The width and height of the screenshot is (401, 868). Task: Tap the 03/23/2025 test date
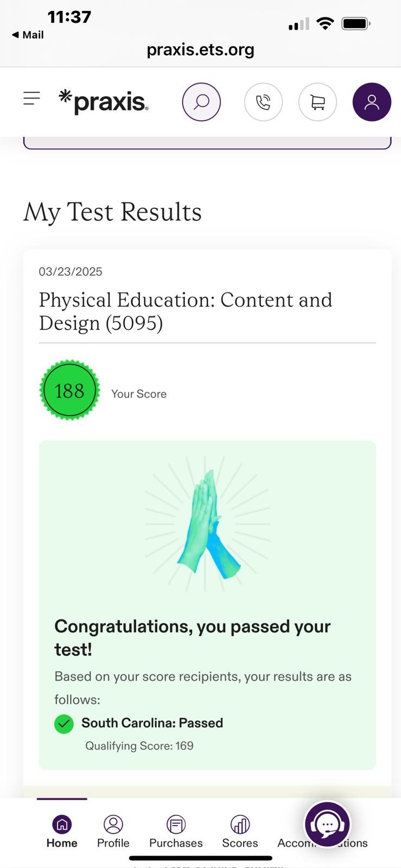coord(71,272)
